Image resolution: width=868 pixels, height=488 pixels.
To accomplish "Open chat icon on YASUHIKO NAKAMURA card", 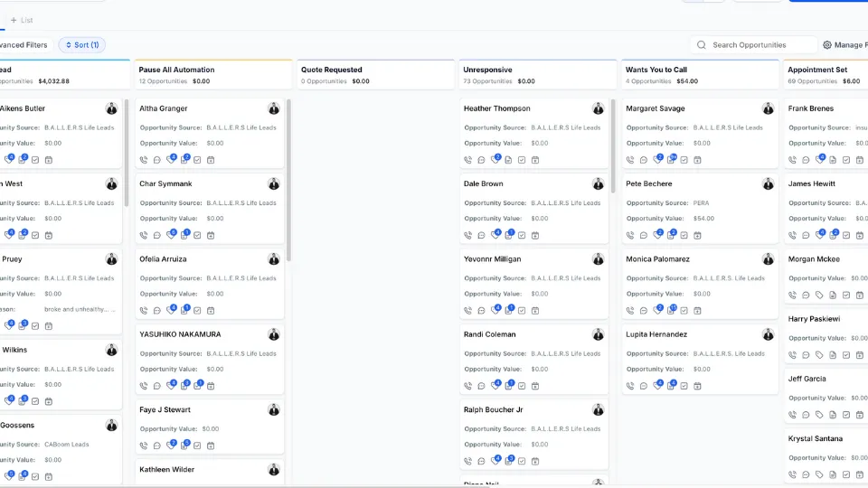I will [x=157, y=386].
